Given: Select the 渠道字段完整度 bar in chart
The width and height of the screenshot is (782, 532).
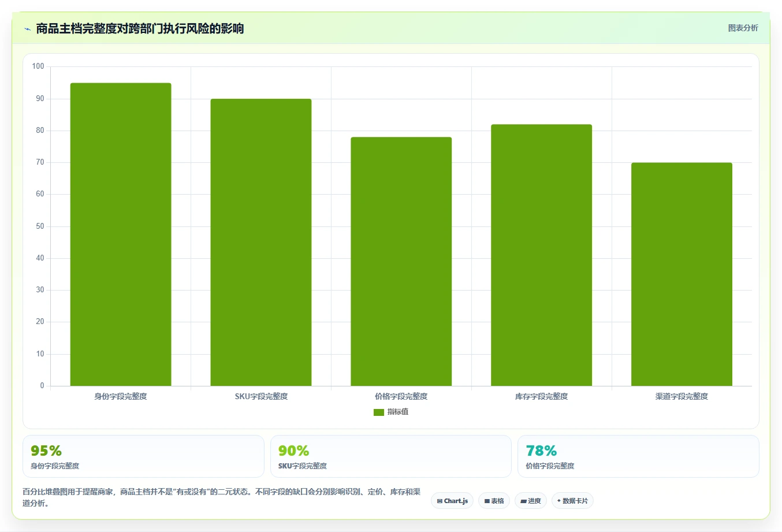Looking at the screenshot, I should point(682,274).
